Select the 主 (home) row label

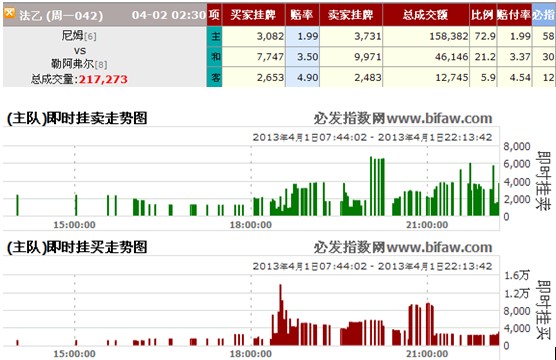(215, 36)
